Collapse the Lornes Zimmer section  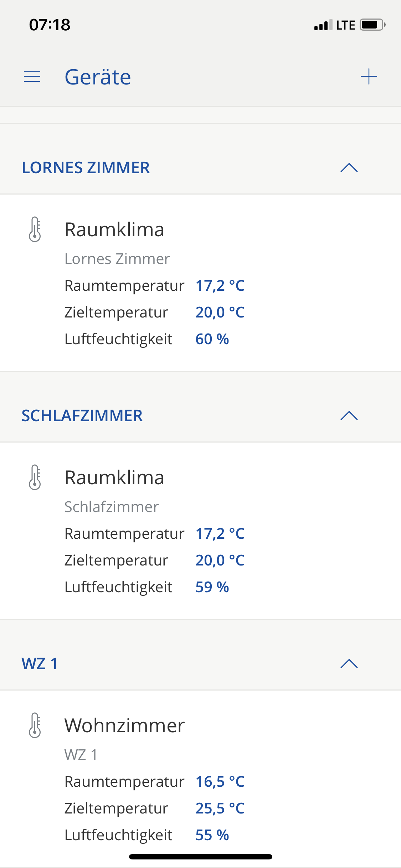(349, 167)
